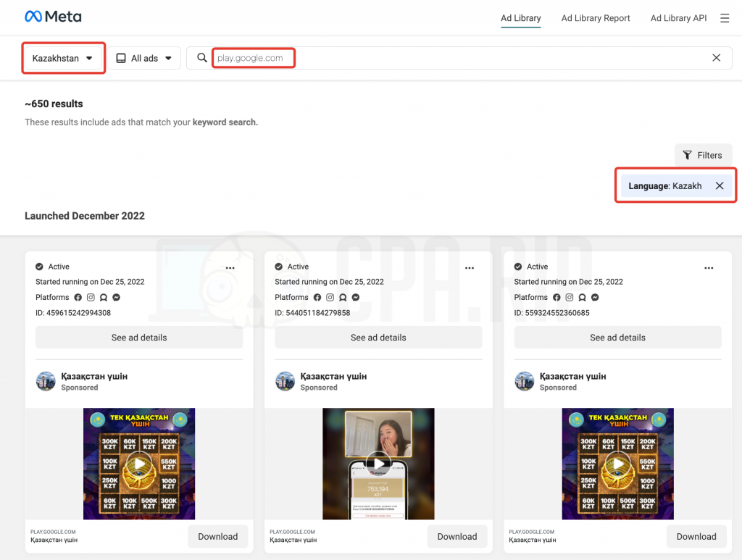This screenshot has height=560, width=742.
Task: Click Instagram platform icon on ad 544051184279858
Action: [330, 297]
